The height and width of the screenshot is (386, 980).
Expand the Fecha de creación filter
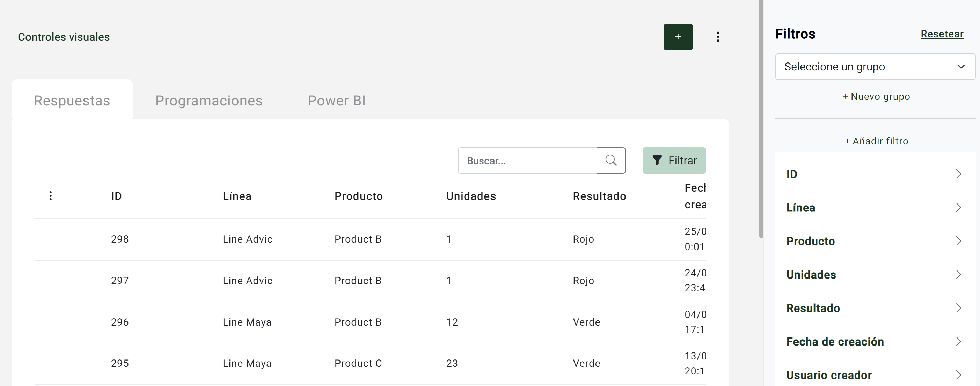[875, 342]
